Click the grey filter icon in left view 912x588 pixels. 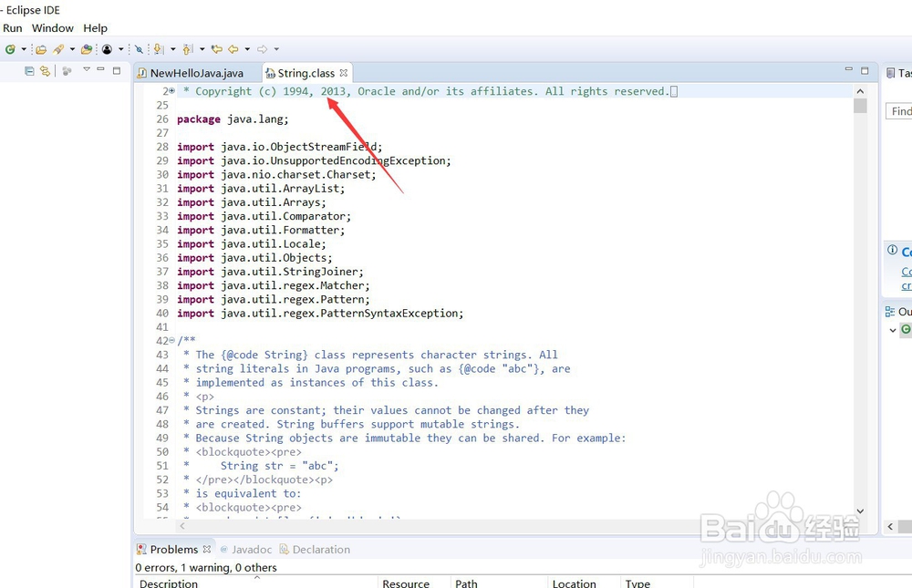point(67,71)
